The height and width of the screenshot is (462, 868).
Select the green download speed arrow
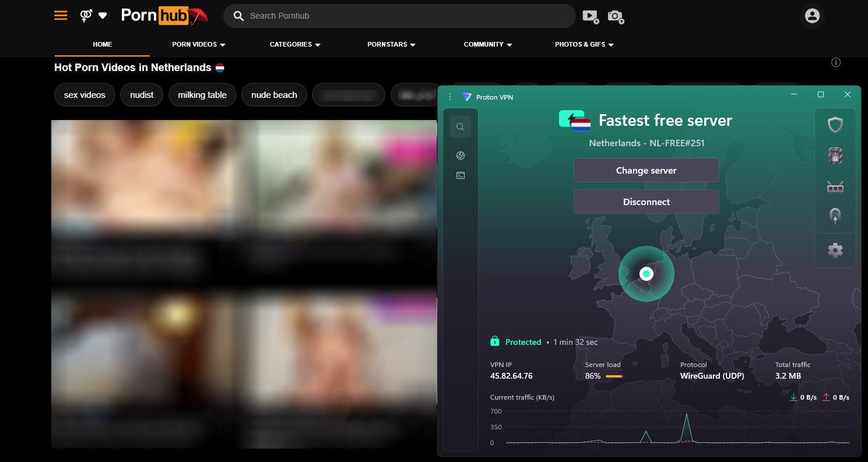(x=793, y=397)
